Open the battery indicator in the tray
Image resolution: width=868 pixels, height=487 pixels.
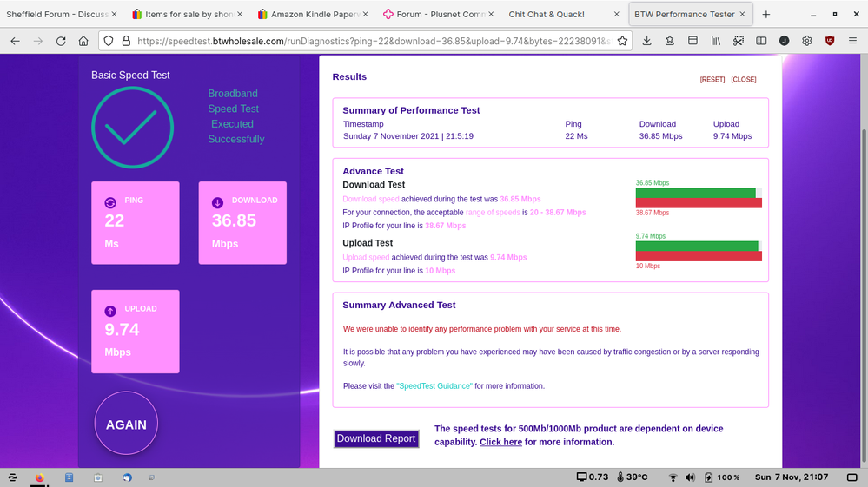pyautogui.click(x=722, y=477)
